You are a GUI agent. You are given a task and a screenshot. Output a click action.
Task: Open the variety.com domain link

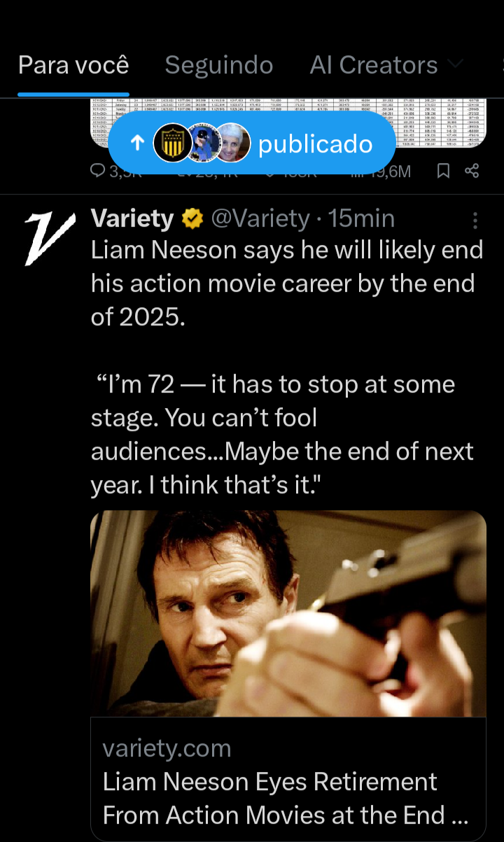(167, 748)
